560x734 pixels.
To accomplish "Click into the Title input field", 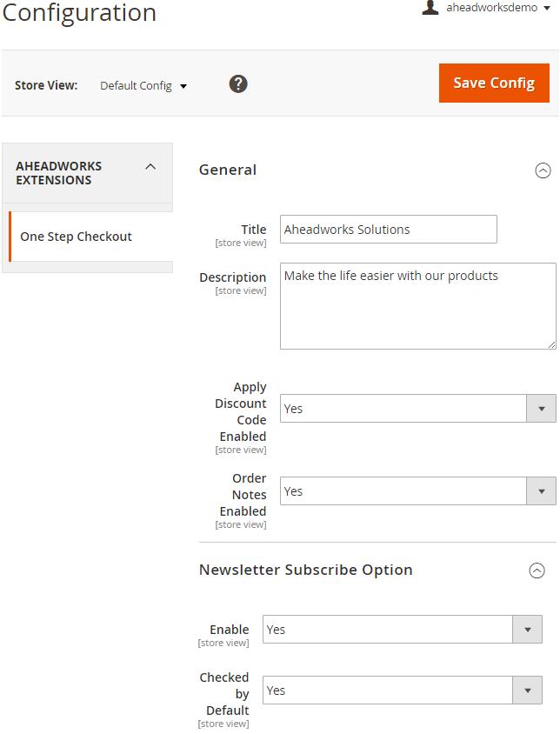I will click(x=388, y=230).
